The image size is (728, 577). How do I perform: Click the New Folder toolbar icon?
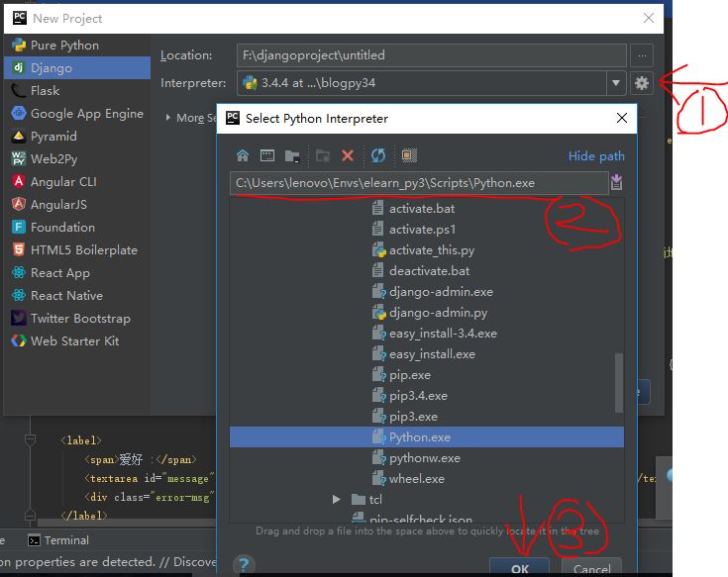tap(323, 155)
